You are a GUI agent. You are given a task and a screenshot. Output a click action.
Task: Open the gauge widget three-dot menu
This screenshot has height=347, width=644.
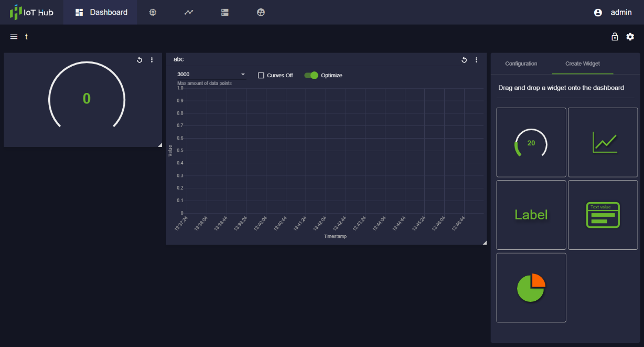(152, 60)
